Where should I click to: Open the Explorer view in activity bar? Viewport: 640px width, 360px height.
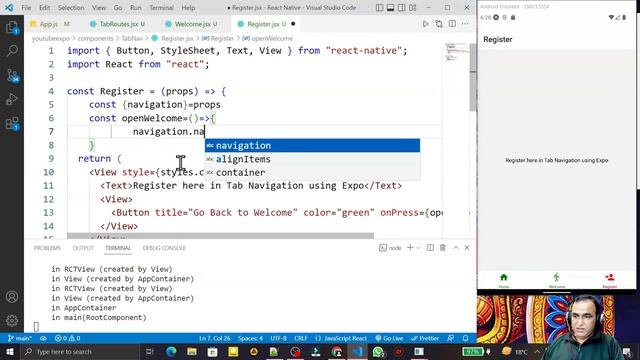click(x=12, y=28)
